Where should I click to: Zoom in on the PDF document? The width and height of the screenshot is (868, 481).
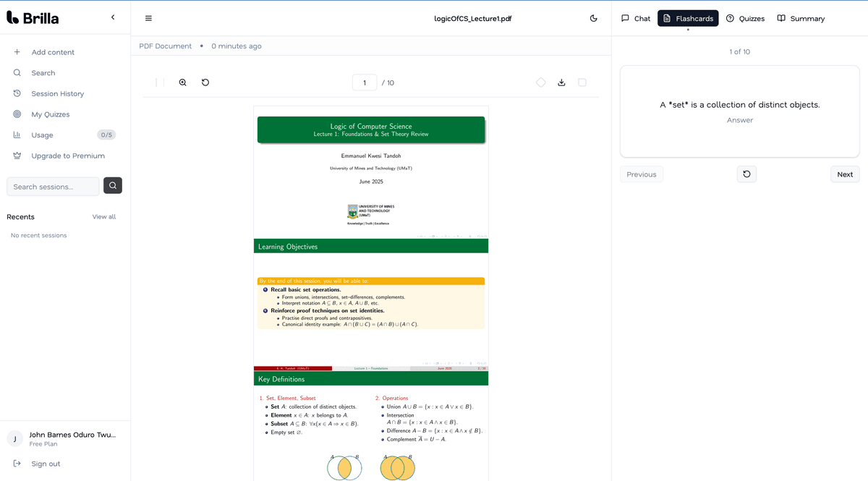[x=182, y=82]
